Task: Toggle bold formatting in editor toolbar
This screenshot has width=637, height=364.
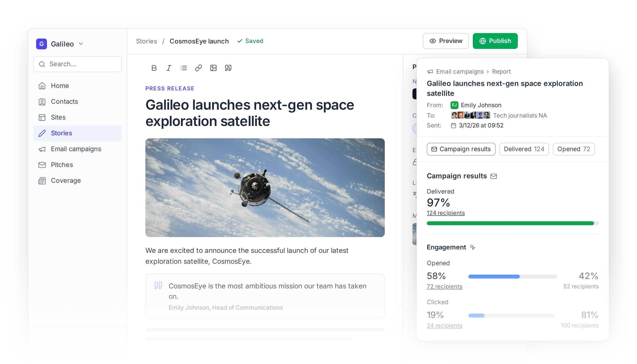Action: click(x=154, y=68)
